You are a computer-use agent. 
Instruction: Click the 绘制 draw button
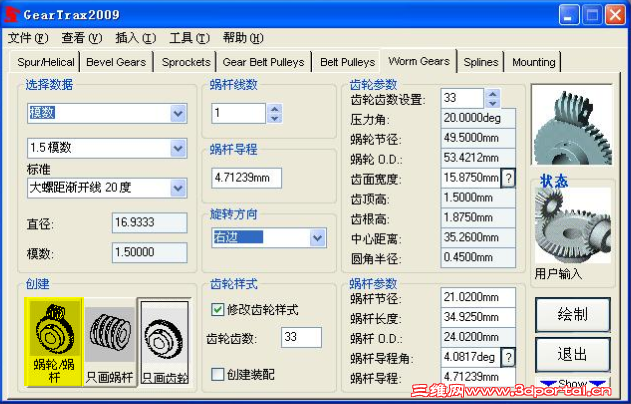(572, 314)
